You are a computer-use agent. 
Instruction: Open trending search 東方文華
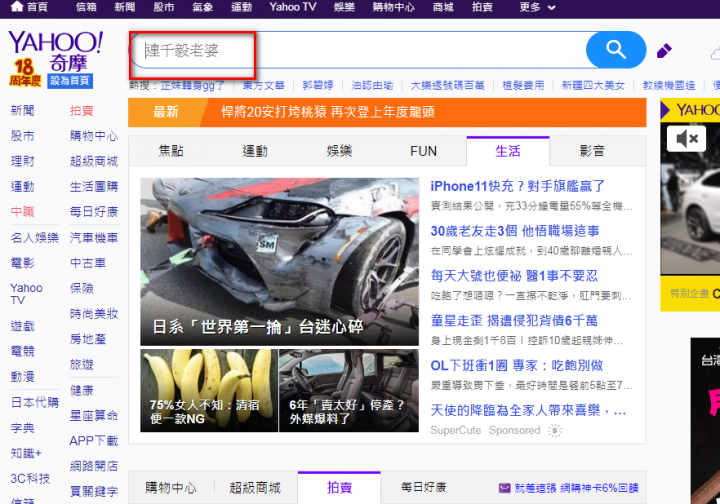264,85
